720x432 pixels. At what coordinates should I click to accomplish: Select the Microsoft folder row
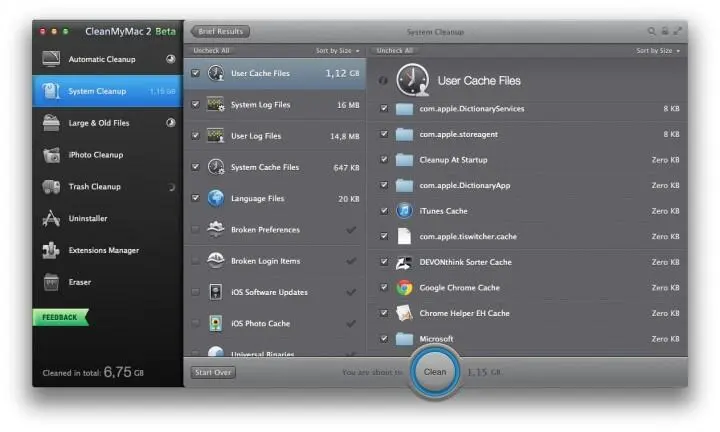(527, 339)
